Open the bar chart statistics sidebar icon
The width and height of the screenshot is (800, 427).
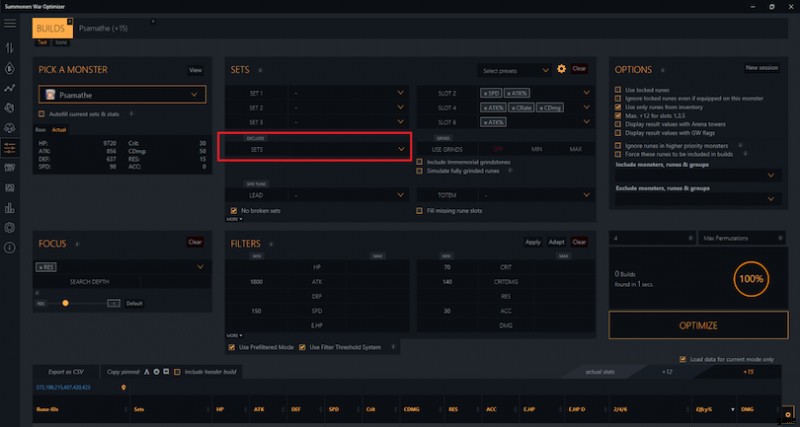point(10,208)
